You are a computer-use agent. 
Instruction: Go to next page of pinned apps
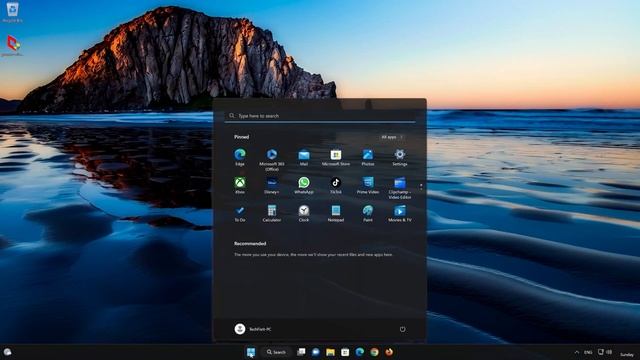(421, 189)
